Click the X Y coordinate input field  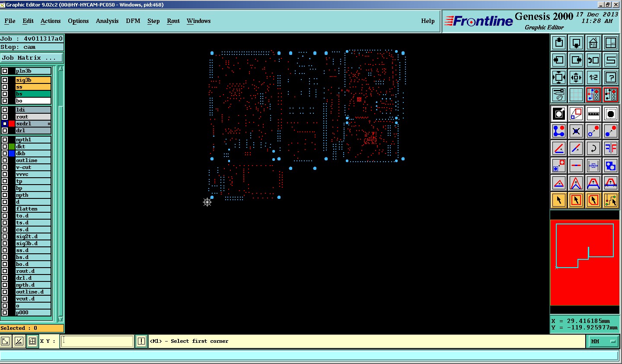tap(98, 341)
